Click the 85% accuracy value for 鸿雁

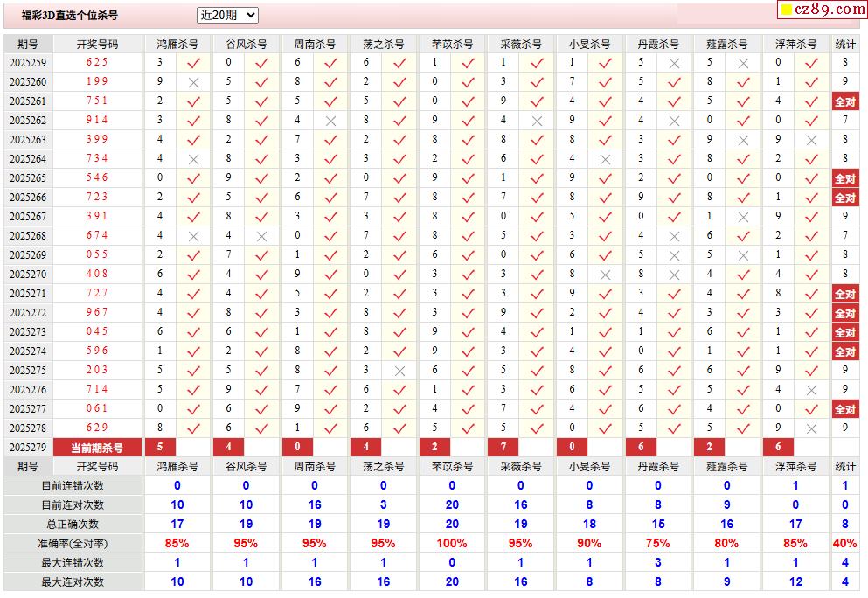point(177,543)
